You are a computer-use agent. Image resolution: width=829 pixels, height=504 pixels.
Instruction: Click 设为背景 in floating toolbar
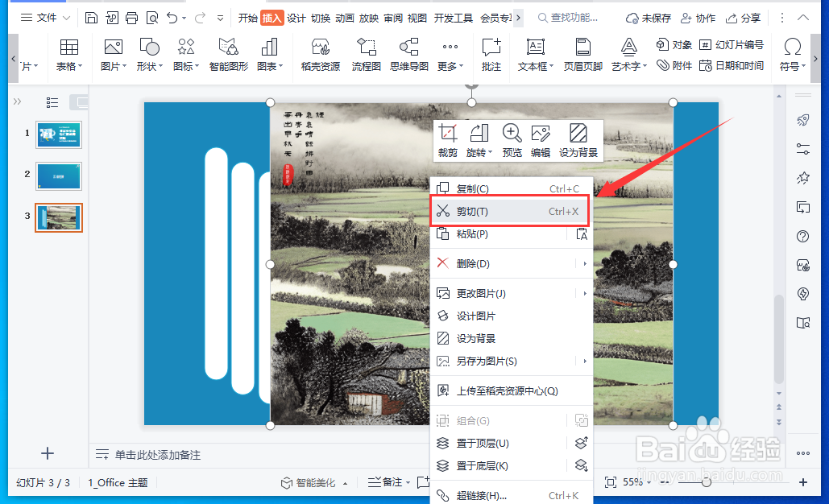pyautogui.click(x=578, y=141)
